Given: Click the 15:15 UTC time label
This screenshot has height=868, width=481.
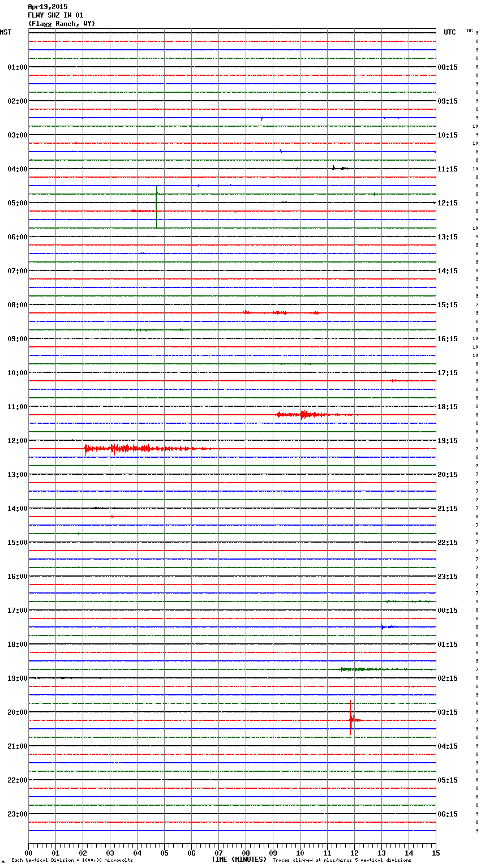Looking at the screenshot, I should click(x=448, y=305).
